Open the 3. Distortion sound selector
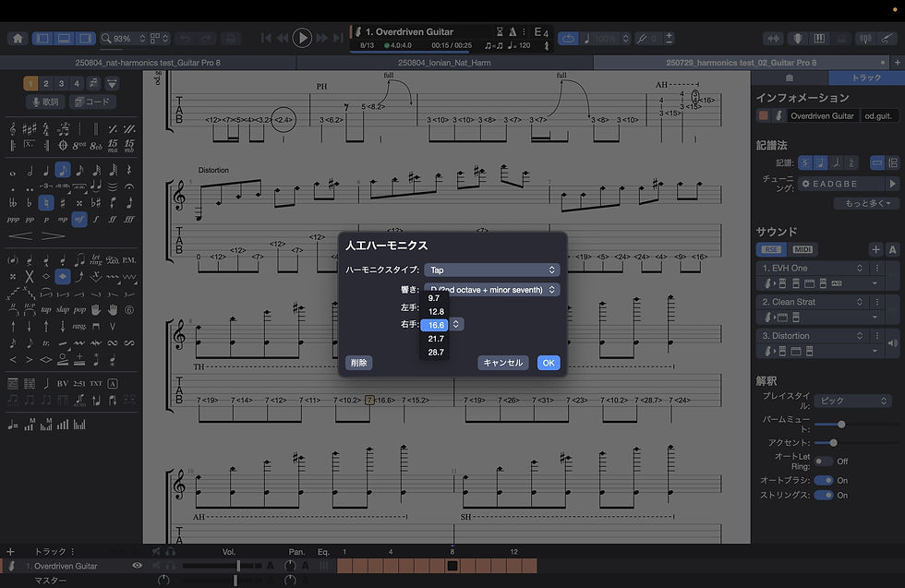 point(813,336)
